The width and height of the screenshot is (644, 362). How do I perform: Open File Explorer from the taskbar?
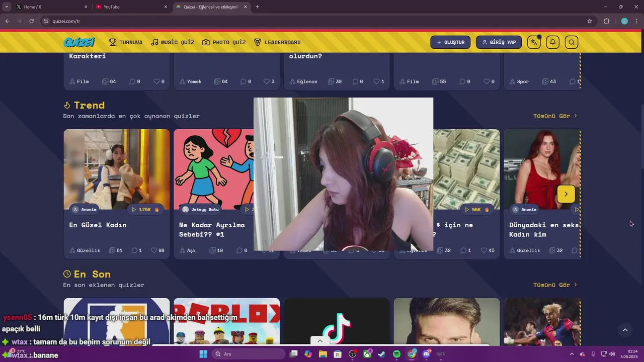point(323,354)
